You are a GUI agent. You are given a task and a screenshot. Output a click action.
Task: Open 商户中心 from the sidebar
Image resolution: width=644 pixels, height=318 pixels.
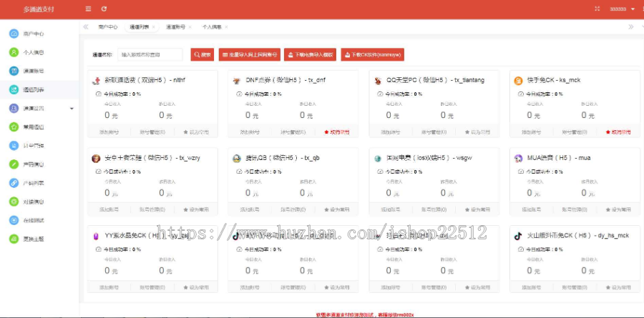(x=14, y=34)
